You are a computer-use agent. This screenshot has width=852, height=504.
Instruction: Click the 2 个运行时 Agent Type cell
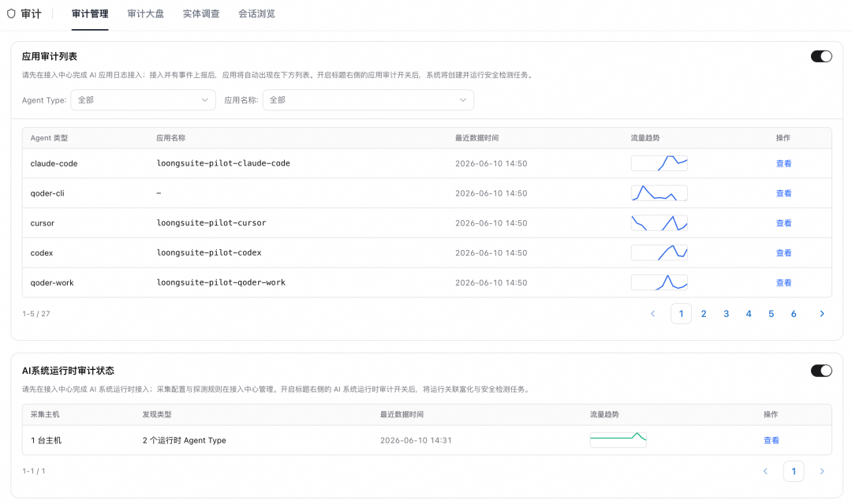click(x=184, y=440)
